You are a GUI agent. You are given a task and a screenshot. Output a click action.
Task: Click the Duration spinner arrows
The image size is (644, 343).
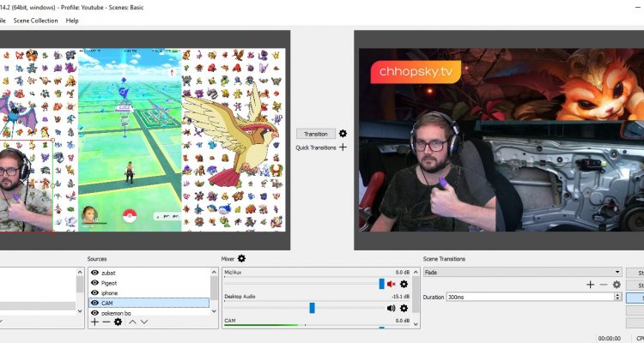[x=617, y=297]
